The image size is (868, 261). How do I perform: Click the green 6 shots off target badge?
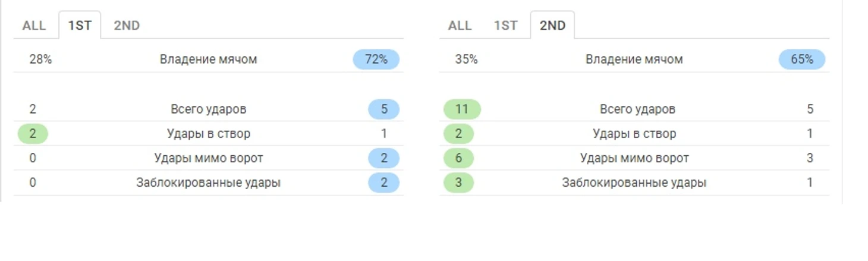458,158
